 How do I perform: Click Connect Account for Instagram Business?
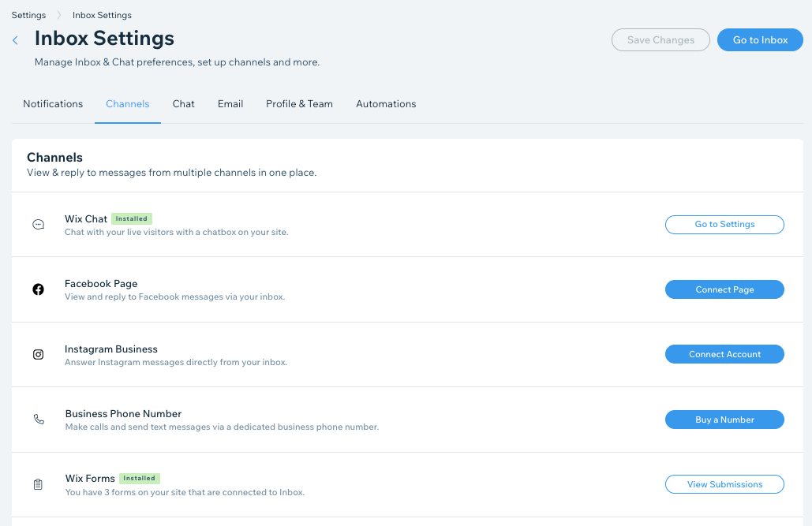[724, 354]
